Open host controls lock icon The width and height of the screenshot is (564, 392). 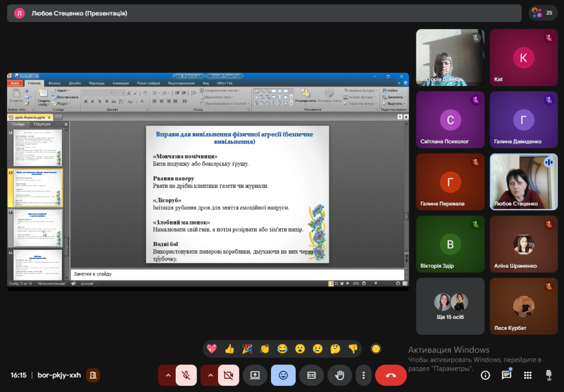click(548, 375)
